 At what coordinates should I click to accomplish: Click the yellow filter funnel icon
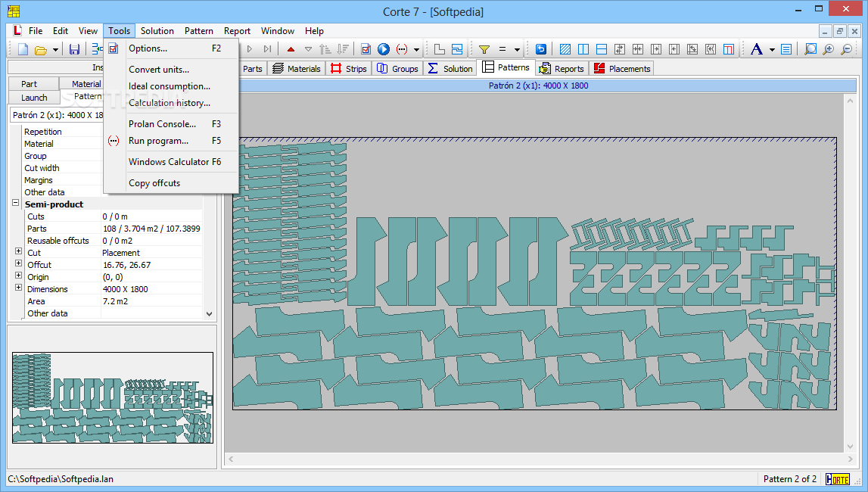[484, 49]
